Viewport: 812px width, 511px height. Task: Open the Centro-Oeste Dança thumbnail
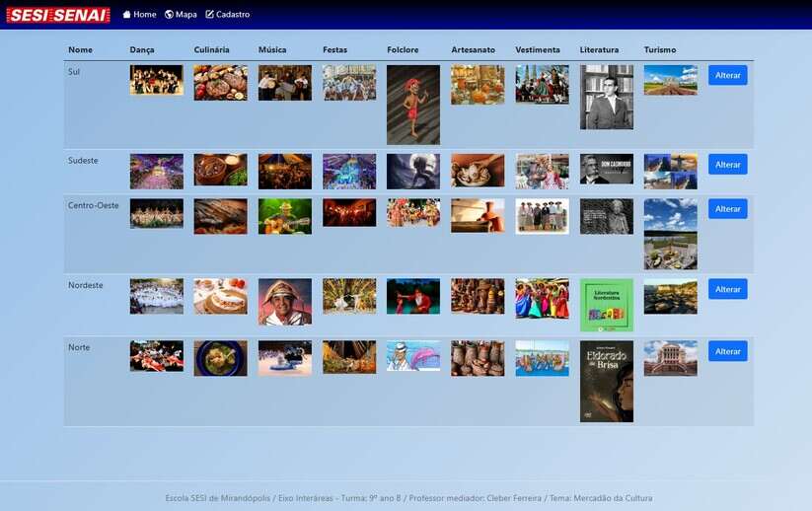coord(157,213)
